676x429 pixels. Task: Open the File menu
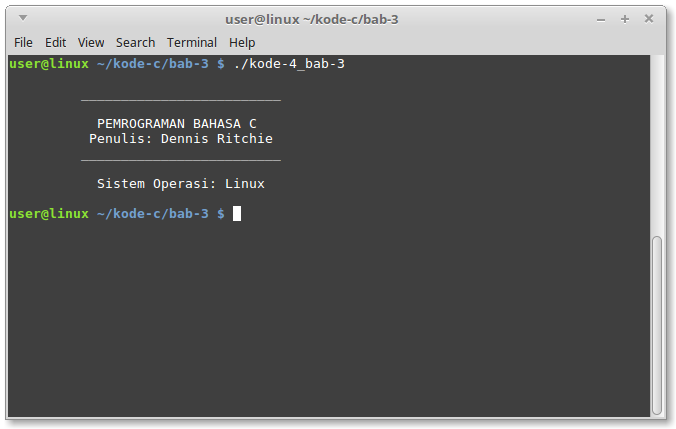23,43
